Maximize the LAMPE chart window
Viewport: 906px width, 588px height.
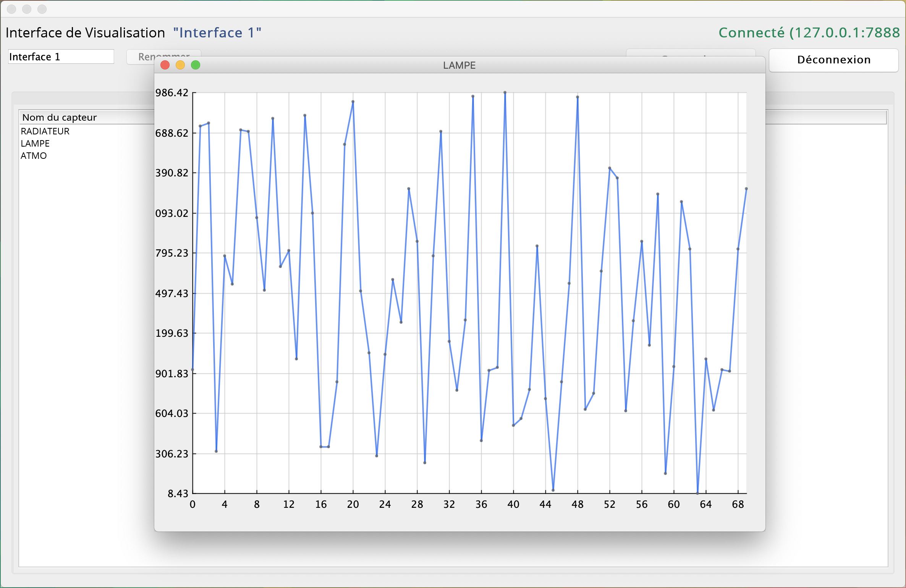click(196, 65)
